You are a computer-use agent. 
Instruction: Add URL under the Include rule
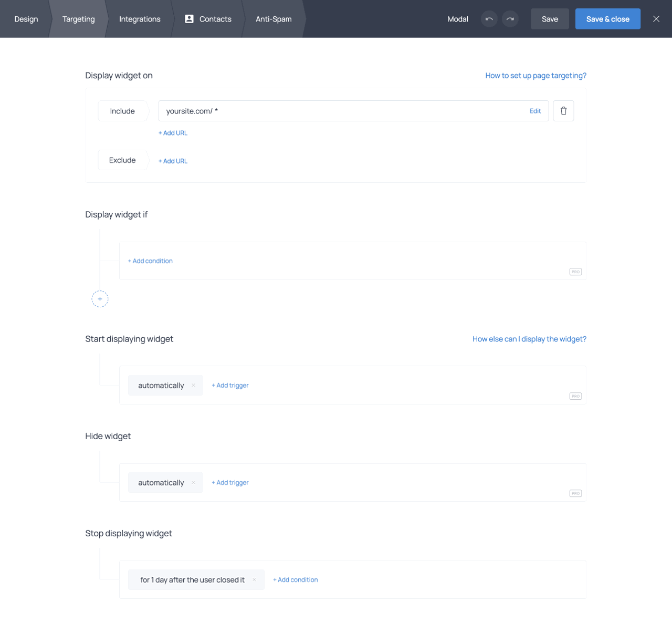point(173,133)
